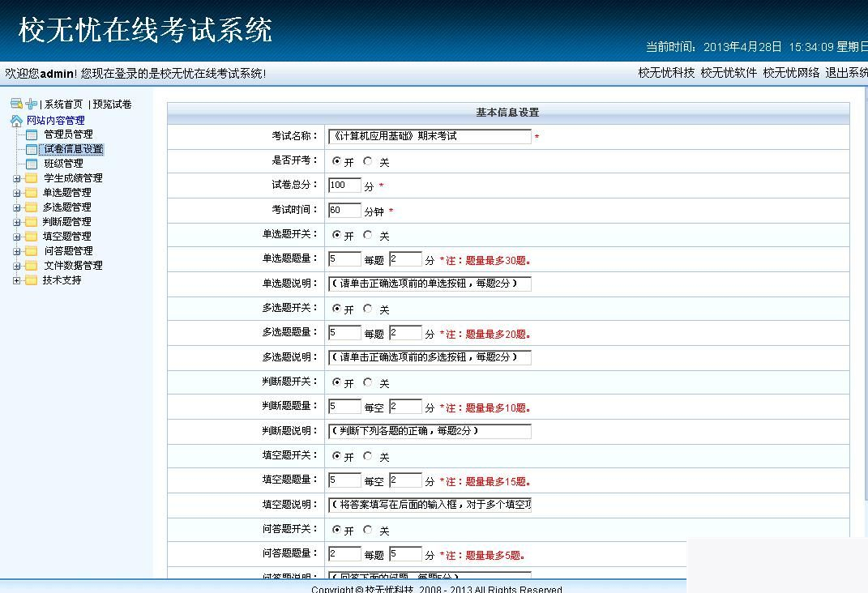This screenshot has height=593, width=868.
Task: Enable 开 for 是否开考
Action: [337, 162]
